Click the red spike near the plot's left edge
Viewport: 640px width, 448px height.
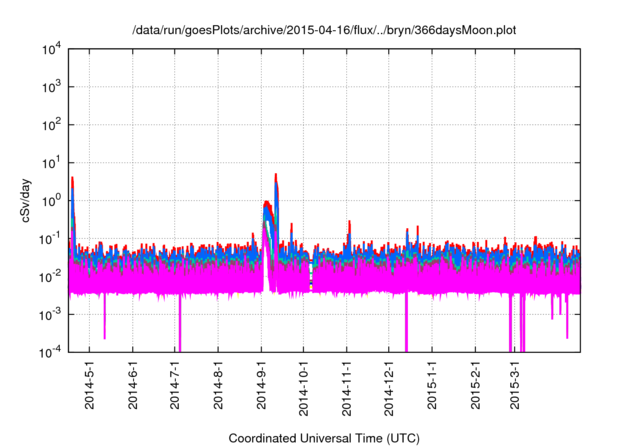(72, 180)
